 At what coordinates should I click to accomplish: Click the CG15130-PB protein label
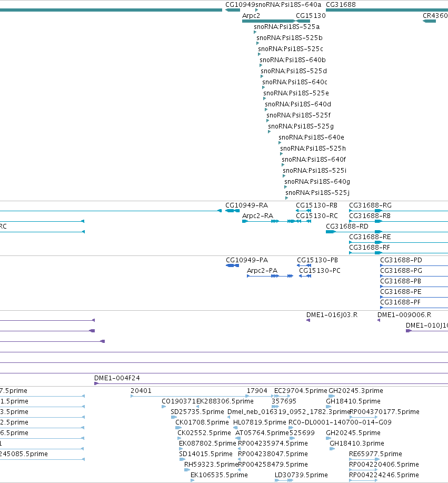(317, 260)
